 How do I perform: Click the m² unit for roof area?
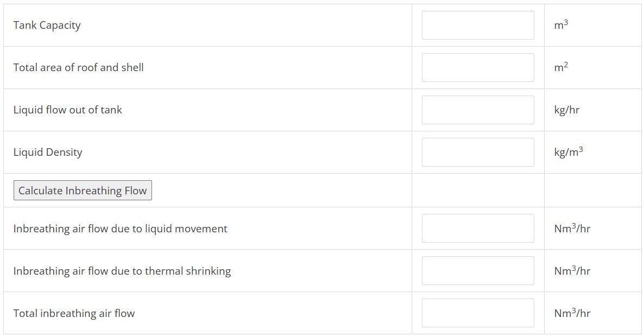point(561,67)
